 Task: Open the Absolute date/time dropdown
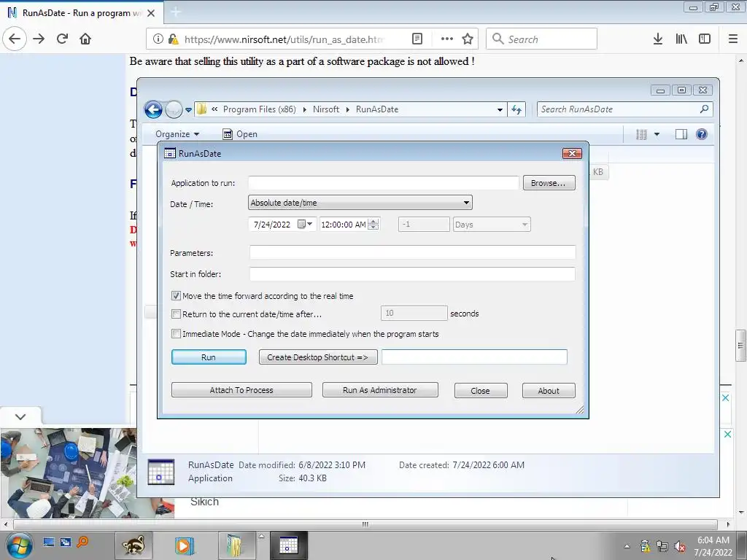(360, 203)
